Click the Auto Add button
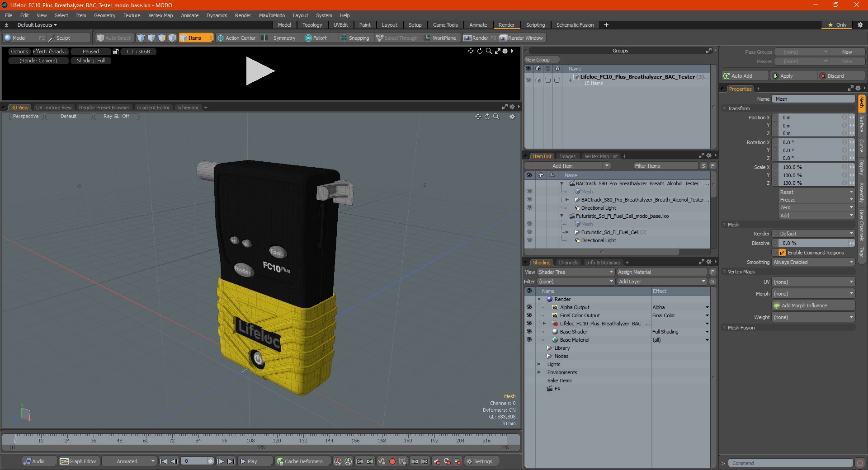Image resolution: width=868 pixels, height=470 pixels. point(745,76)
